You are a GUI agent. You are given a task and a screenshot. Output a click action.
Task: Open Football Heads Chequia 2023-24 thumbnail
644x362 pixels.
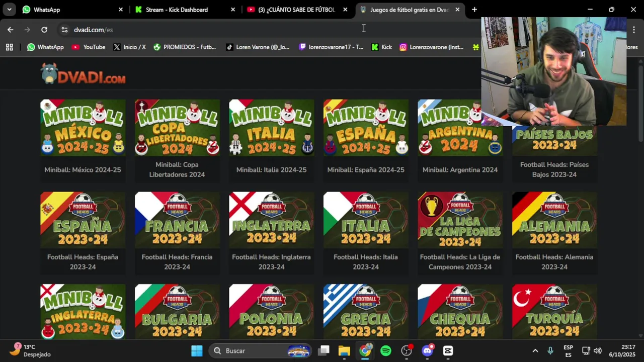460,312
